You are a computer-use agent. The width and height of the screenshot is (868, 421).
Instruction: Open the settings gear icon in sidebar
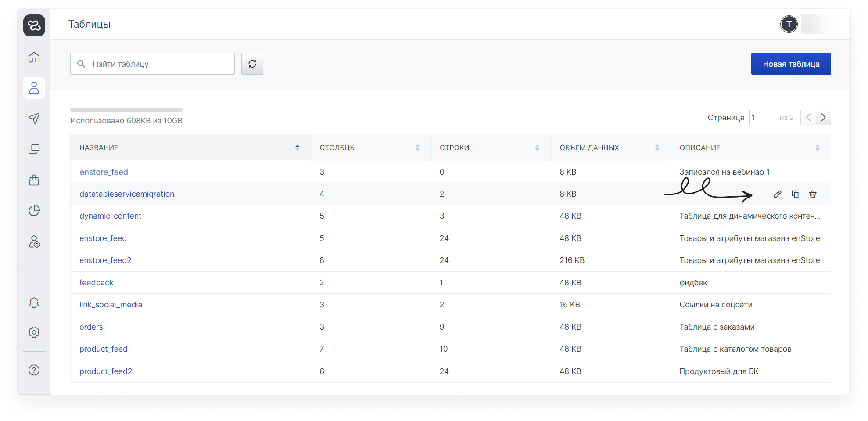pos(34,332)
